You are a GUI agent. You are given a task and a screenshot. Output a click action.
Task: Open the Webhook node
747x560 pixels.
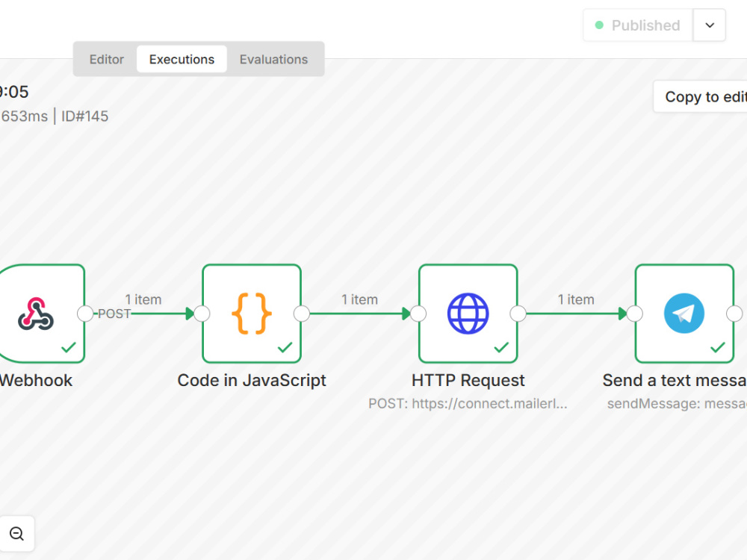point(41,314)
